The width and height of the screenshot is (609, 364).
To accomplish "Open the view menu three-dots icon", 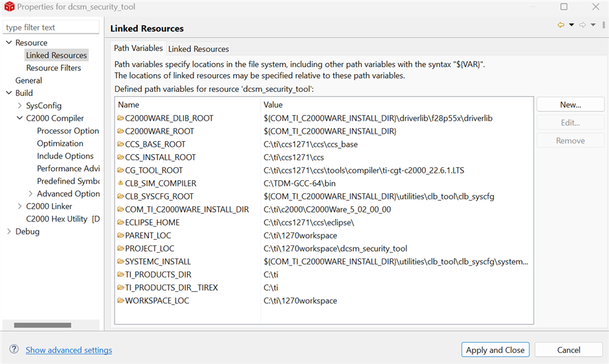I will [x=604, y=25].
